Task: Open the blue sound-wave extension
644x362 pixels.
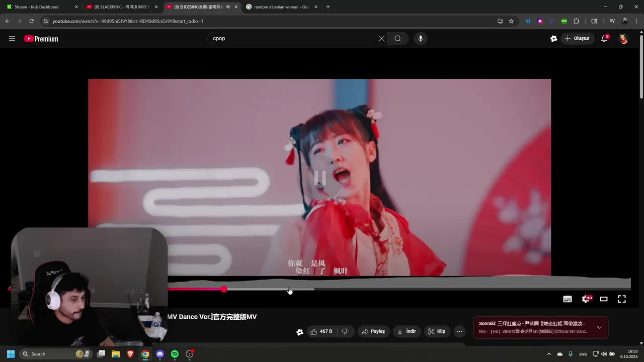Action: [528, 21]
